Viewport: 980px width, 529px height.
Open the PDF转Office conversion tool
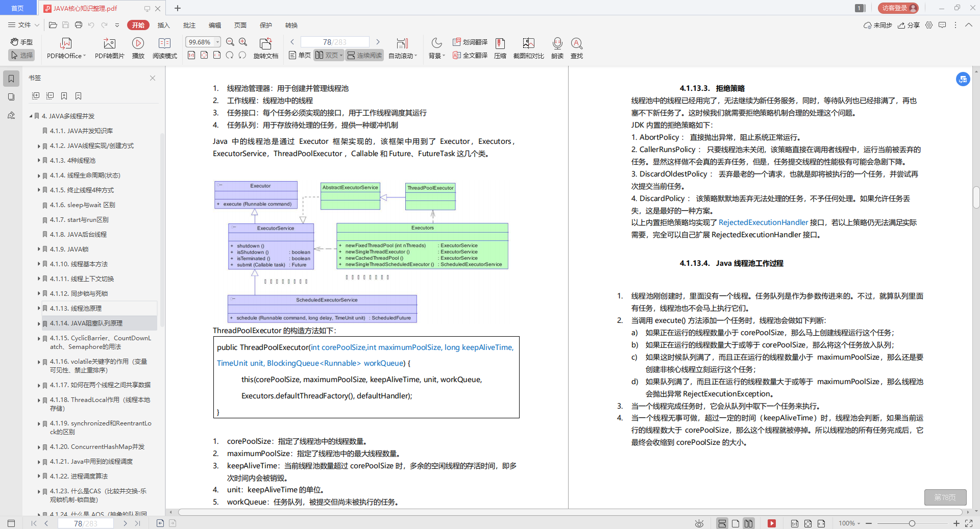coord(65,48)
